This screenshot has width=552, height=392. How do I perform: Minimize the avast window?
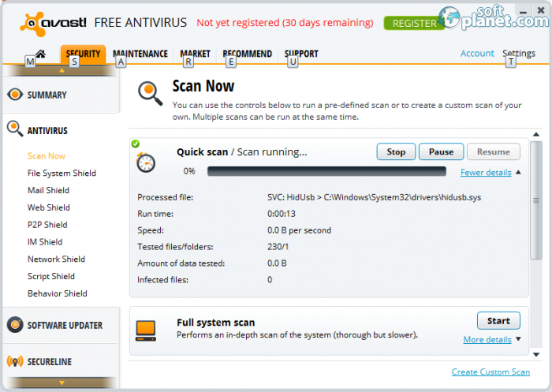pos(523,12)
